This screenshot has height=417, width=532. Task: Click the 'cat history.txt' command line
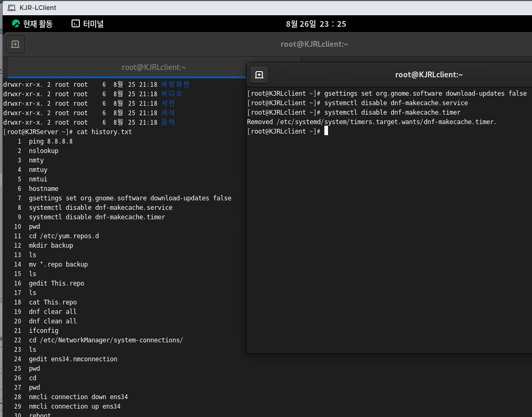tap(104, 131)
